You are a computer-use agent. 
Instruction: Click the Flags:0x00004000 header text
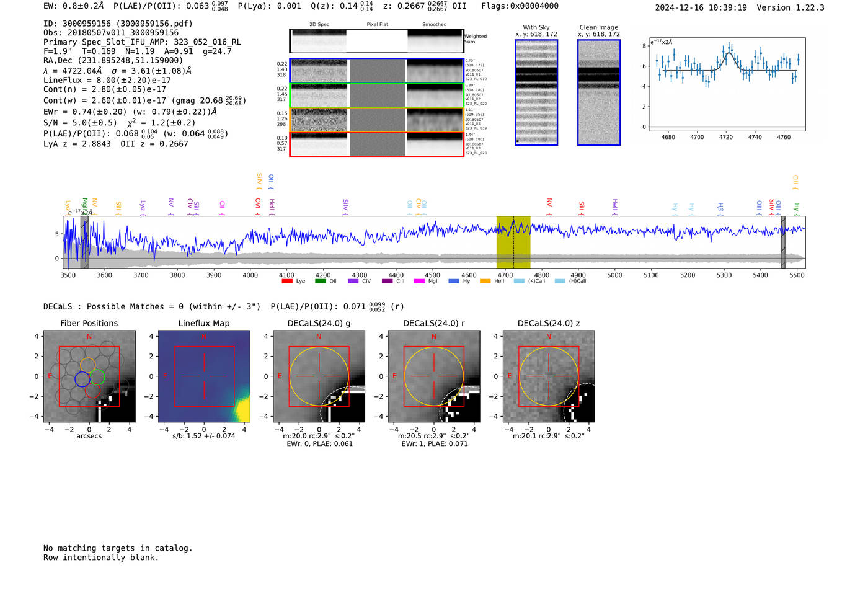[520, 6]
